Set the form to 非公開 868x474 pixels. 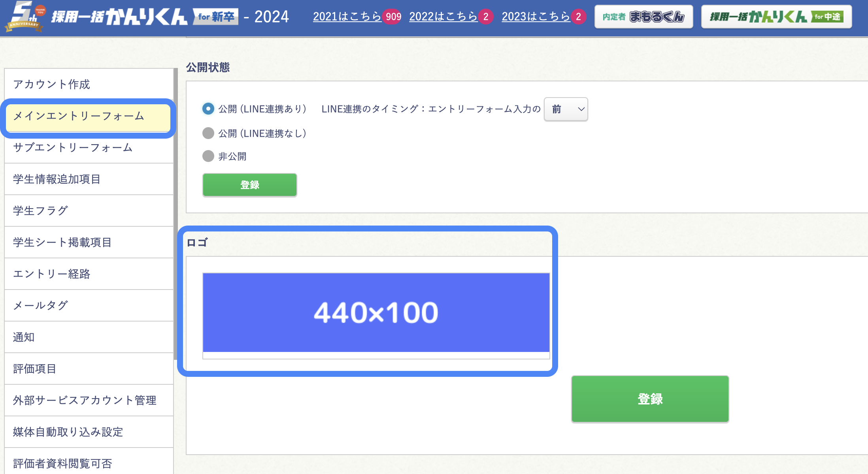(208, 156)
